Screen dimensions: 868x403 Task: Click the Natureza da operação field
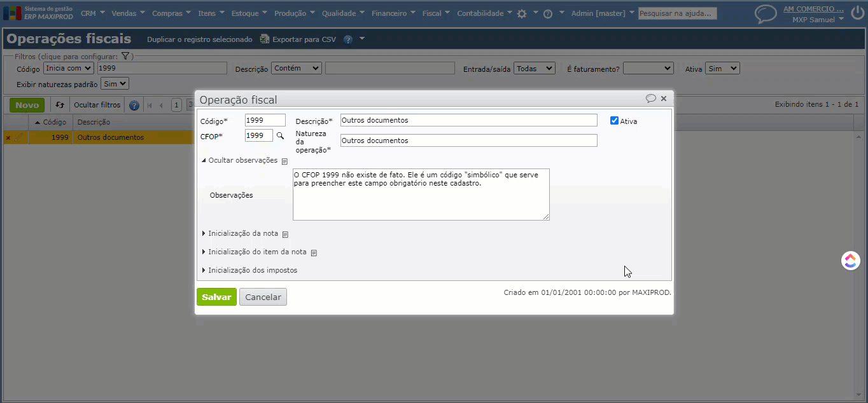coord(469,140)
